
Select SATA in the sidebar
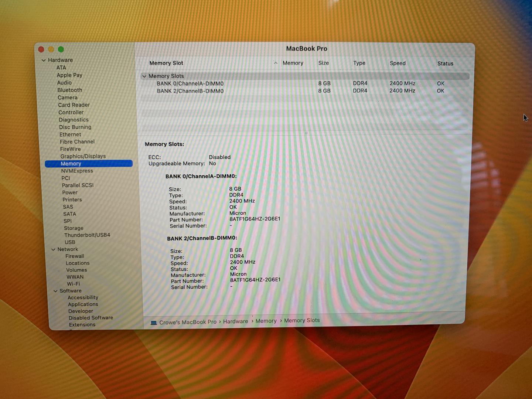69,214
